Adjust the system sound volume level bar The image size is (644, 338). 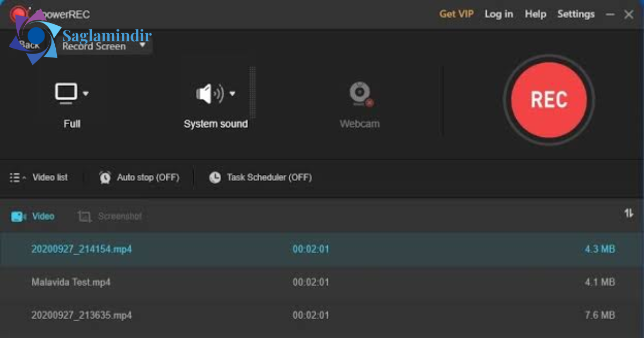click(x=253, y=92)
